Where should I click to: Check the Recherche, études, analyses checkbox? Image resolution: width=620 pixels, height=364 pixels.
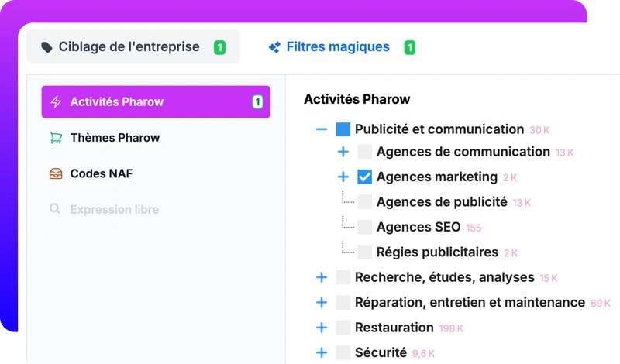343,277
